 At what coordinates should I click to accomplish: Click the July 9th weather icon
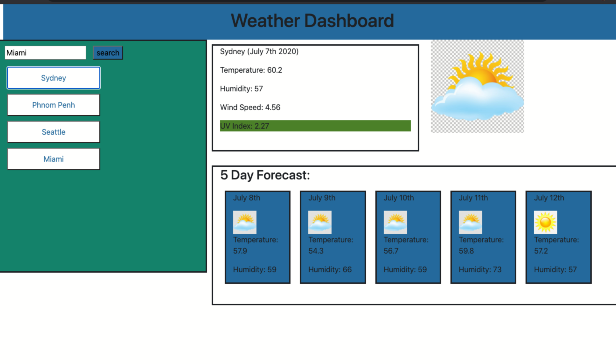320,222
